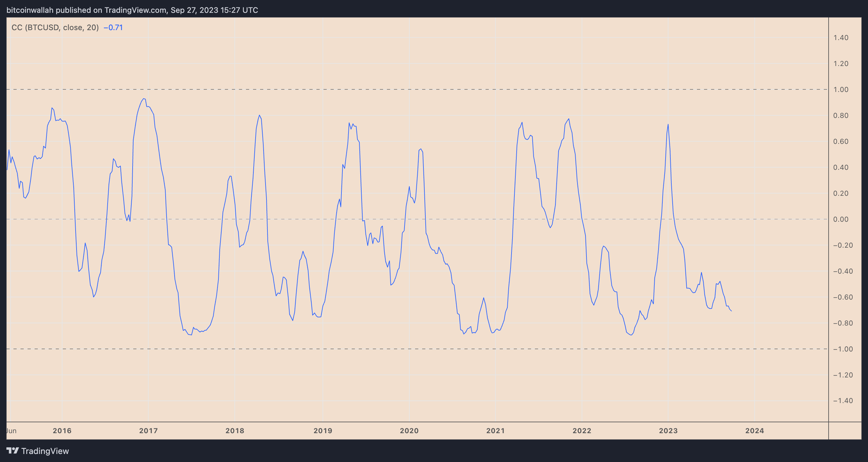
Task: Click the −1.00 level on price scale
Action: (842, 349)
